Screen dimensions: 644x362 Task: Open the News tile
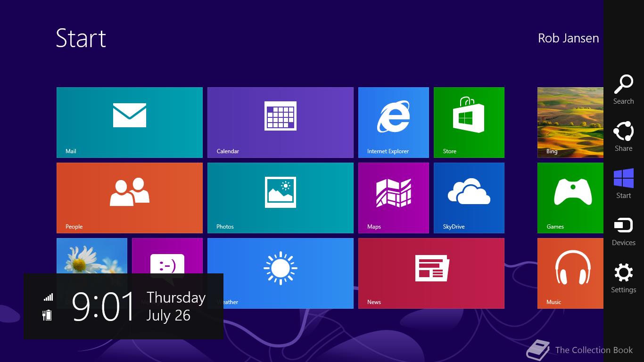(x=431, y=273)
